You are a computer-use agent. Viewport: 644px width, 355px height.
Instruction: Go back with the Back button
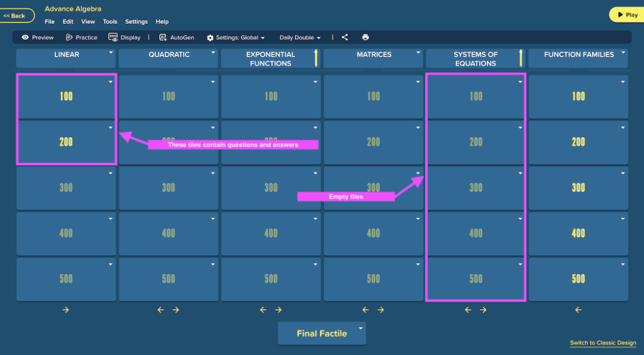[17, 15]
